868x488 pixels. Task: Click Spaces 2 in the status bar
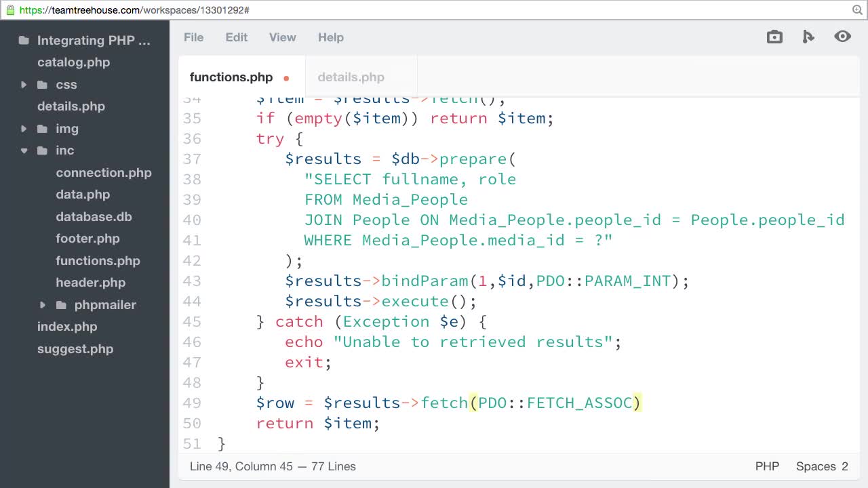point(822,466)
